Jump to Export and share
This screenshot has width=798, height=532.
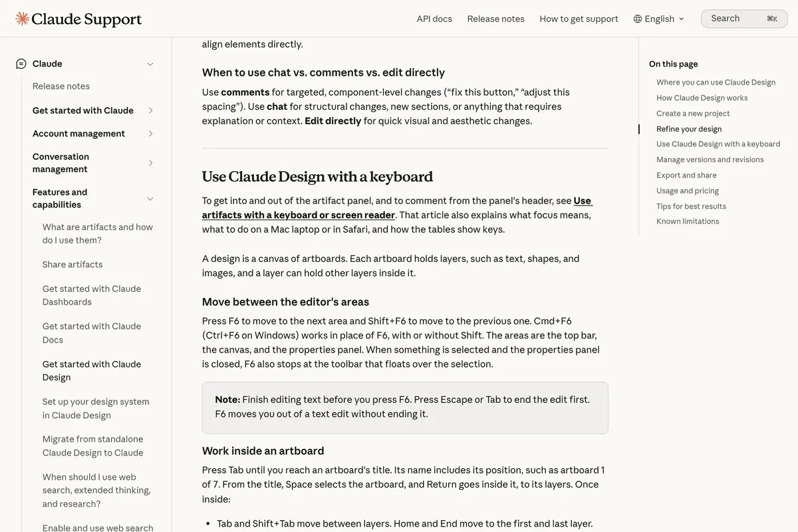click(x=686, y=176)
